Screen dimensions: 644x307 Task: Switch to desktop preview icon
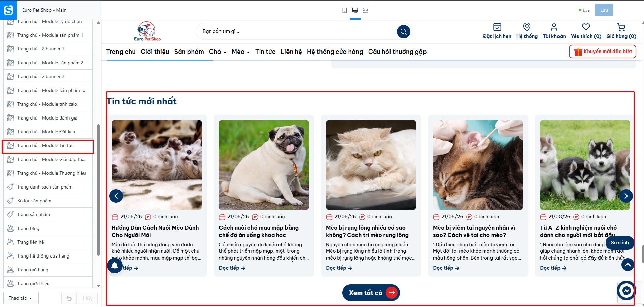pyautogui.click(x=355, y=10)
